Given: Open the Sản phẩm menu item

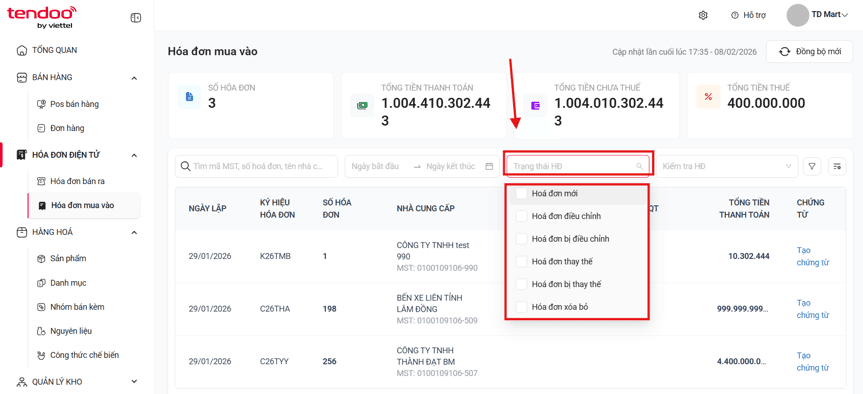Looking at the screenshot, I should (x=68, y=259).
